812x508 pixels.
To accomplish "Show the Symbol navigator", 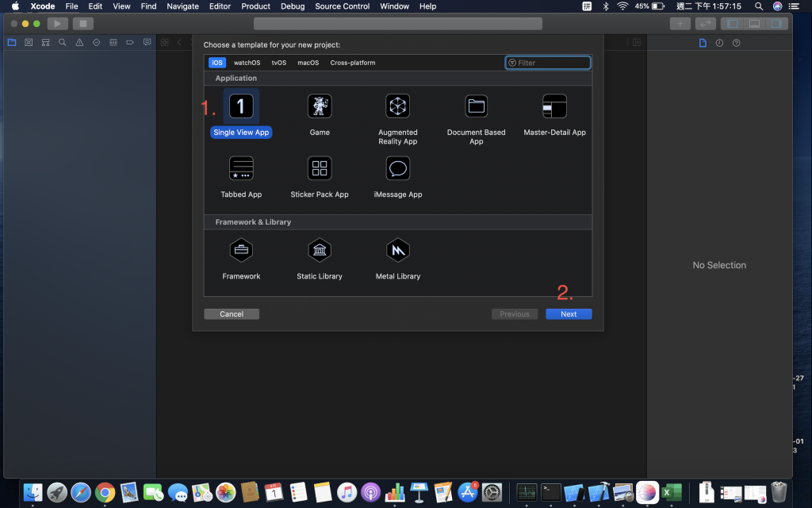I will (45, 43).
